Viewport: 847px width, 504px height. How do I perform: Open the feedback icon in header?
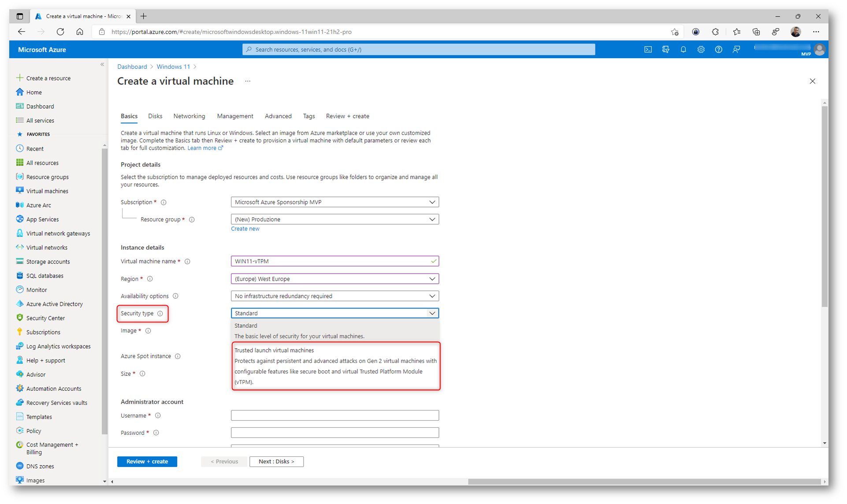point(736,49)
